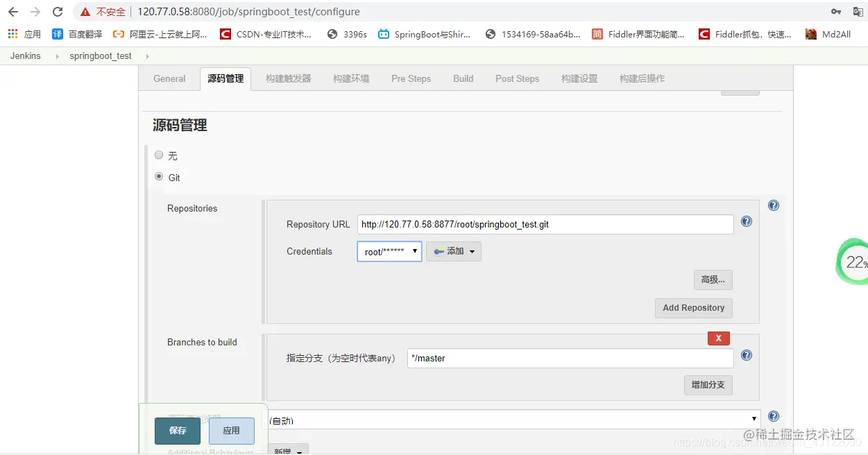Screen dimensions: 868x455
Task: Click the browser address bar URL
Action: point(248,12)
